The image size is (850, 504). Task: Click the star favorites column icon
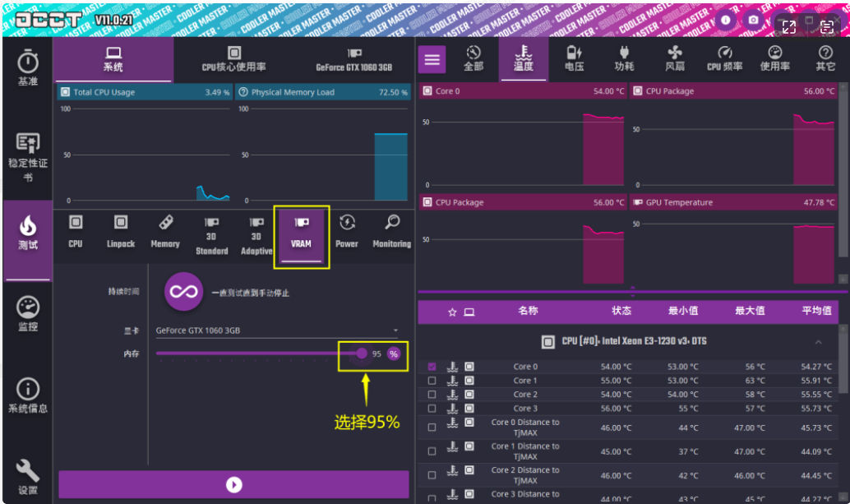point(452,312)
